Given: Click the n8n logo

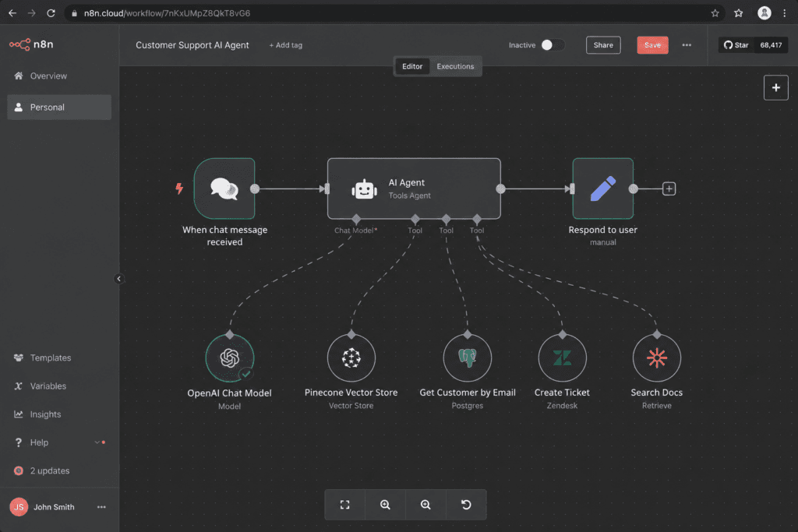Looking at the screenshot, I should (x=31, y=44).
